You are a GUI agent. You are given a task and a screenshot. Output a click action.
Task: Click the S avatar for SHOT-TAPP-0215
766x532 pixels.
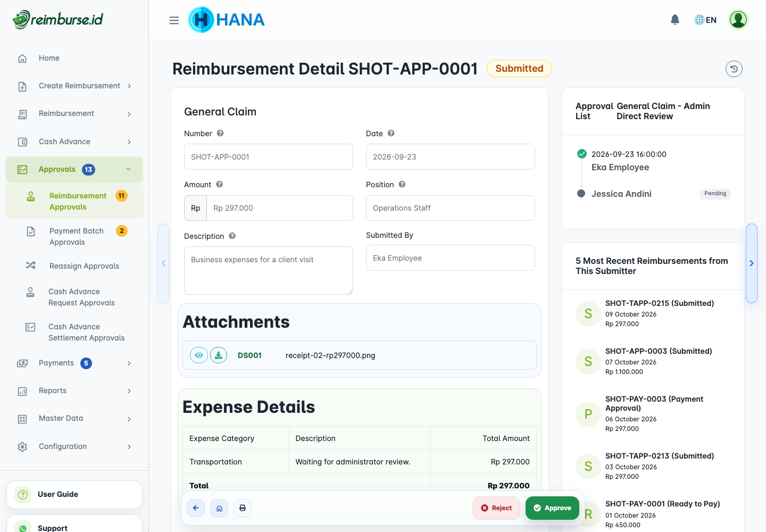tap(588, 313)
